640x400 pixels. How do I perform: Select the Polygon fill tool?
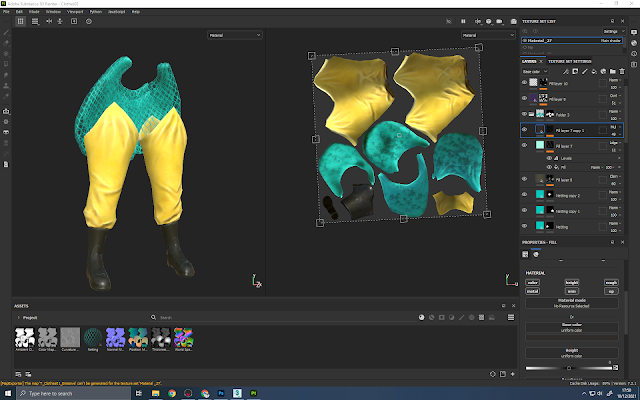[6, 64]
